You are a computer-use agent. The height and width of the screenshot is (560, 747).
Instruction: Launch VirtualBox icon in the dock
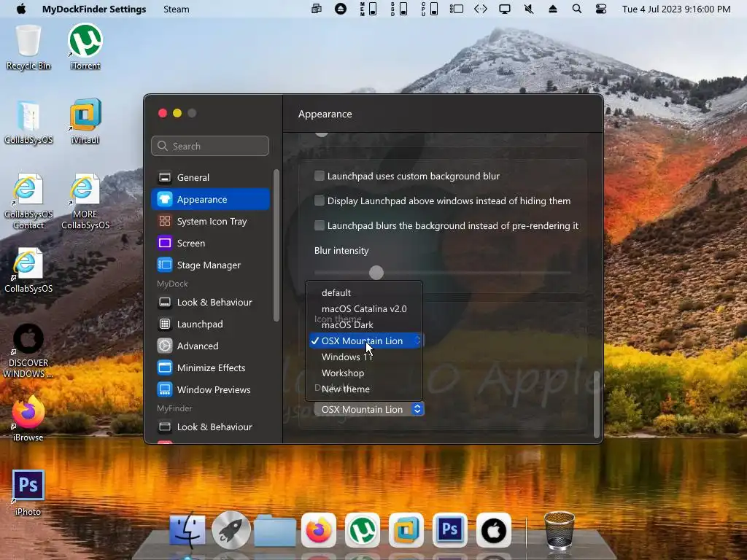pyautogui.click(x=406, y=530)
